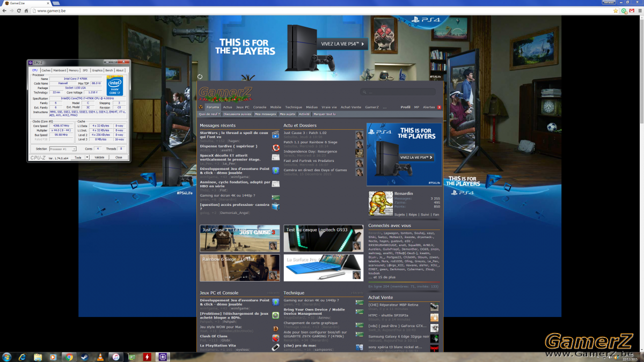This screenshot has width=644, height=362.
Task: Open the Processor selection dropdown in CPU-Z
Action: (63, 149)
